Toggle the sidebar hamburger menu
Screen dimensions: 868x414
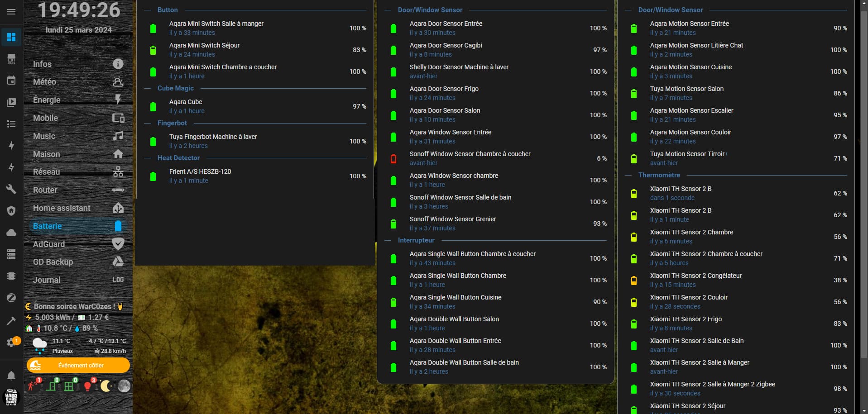click(11, 12)
